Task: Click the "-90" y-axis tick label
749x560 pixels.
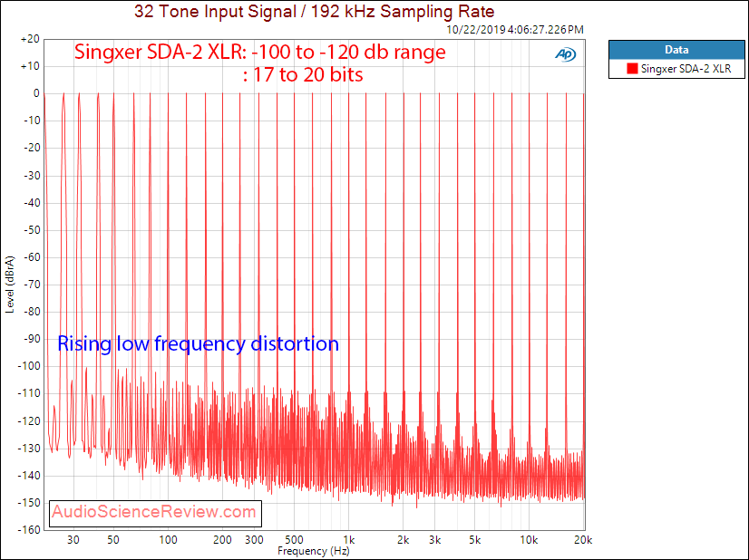Action: (x=32, y=339)
